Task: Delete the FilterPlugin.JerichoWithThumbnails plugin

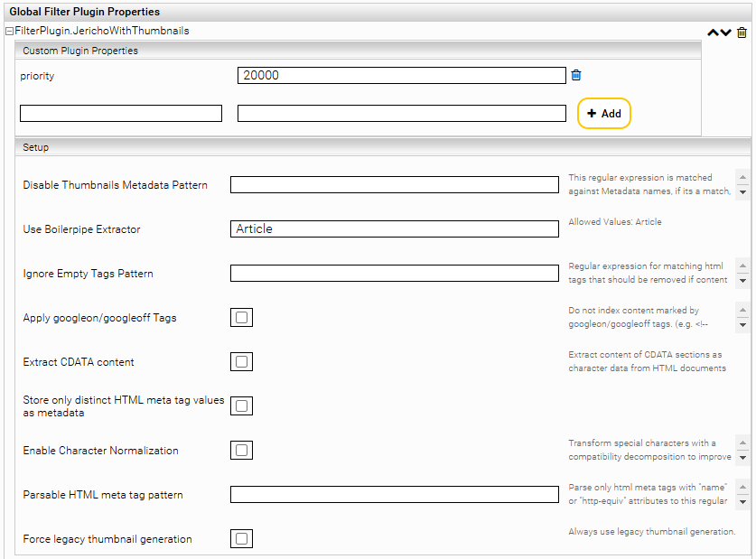Action: pos(742,33)
